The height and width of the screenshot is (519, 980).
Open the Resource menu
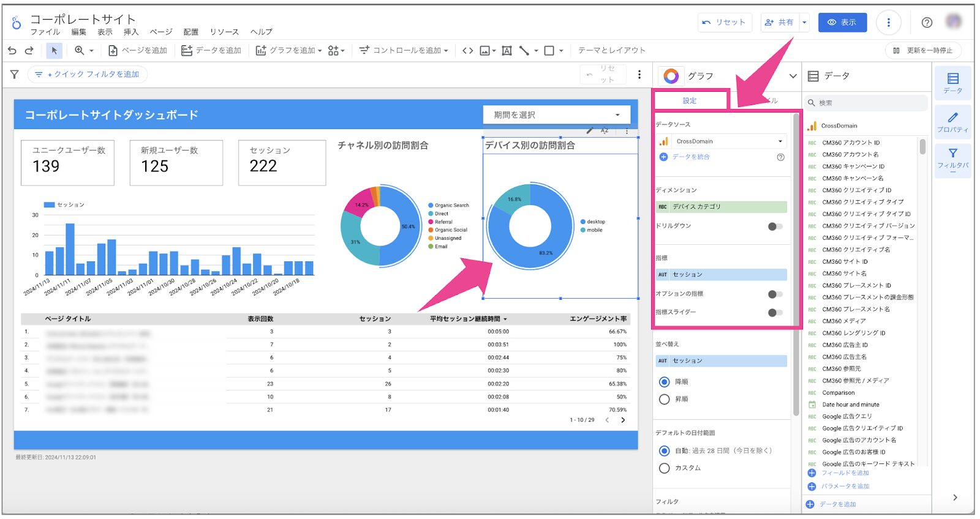tap(224, 32)
